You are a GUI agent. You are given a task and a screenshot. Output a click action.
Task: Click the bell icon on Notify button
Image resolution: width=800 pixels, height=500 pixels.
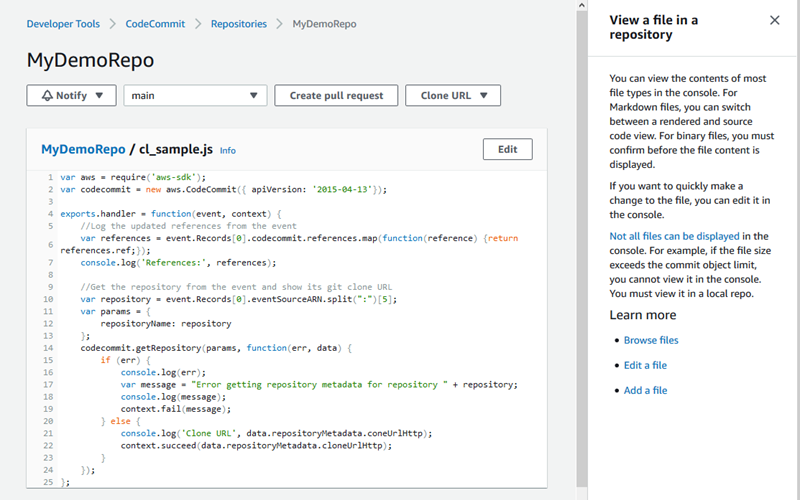(47, 96)
